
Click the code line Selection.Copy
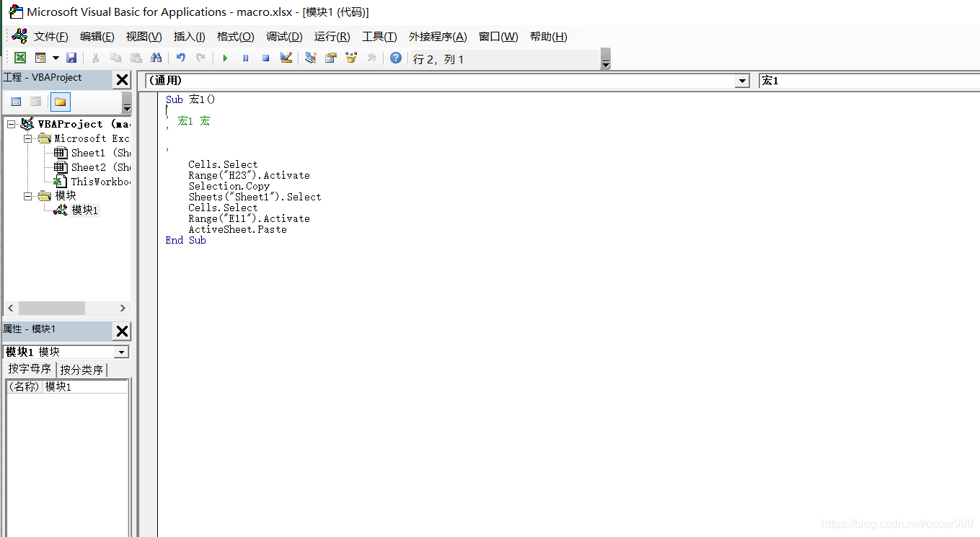click(x=229, y=186)
